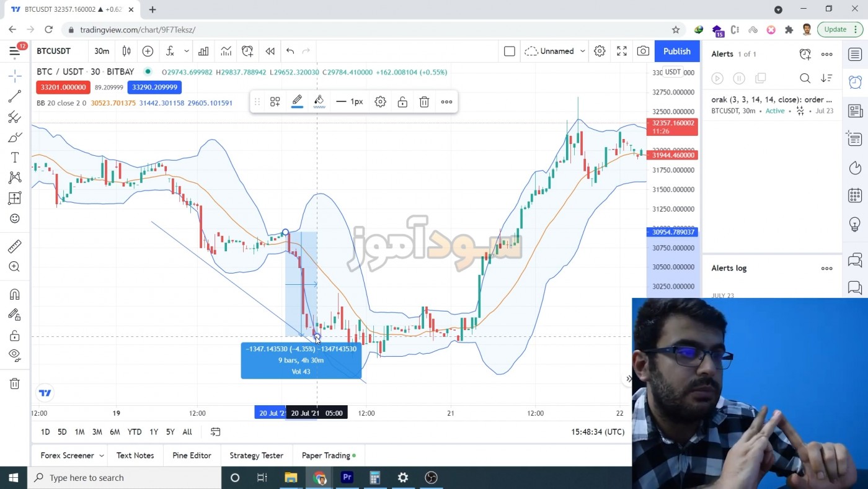Change the 30m chart interval
Viewport: 868px width, 489px height.
[x=102, y=52]
